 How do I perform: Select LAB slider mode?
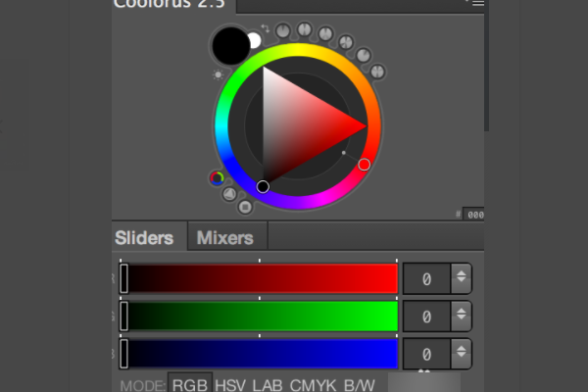[x=268, y=385]
